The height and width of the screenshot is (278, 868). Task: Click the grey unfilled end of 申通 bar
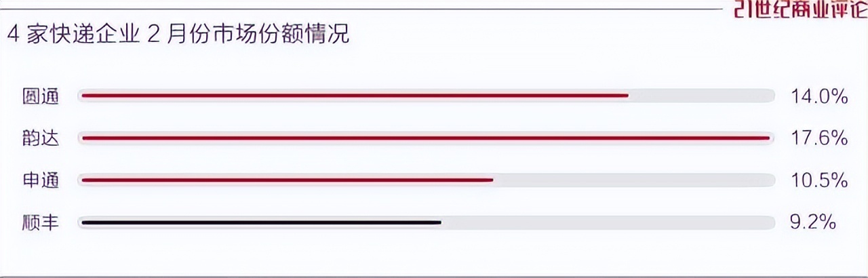[634, 180]
